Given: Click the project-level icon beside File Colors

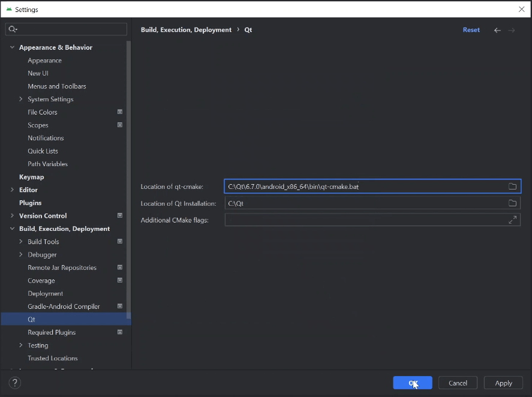Looking at the screenshot, I should [x=120, y=112].
